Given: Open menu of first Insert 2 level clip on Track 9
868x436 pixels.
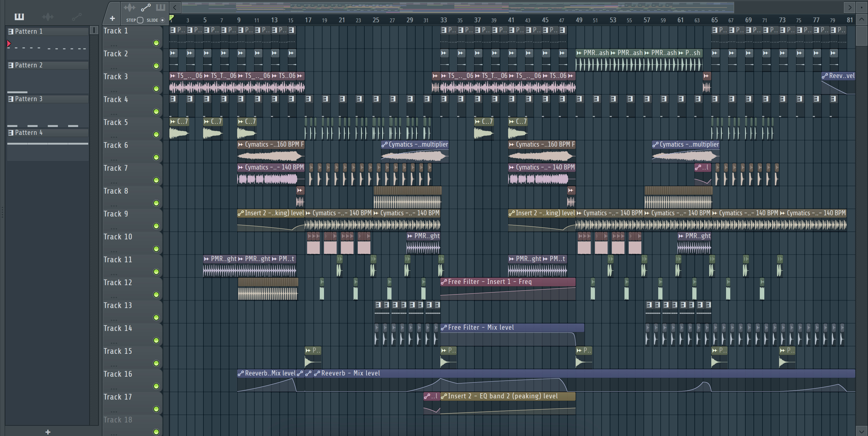Looking at the screenshot, I should [x=241, y=213].
